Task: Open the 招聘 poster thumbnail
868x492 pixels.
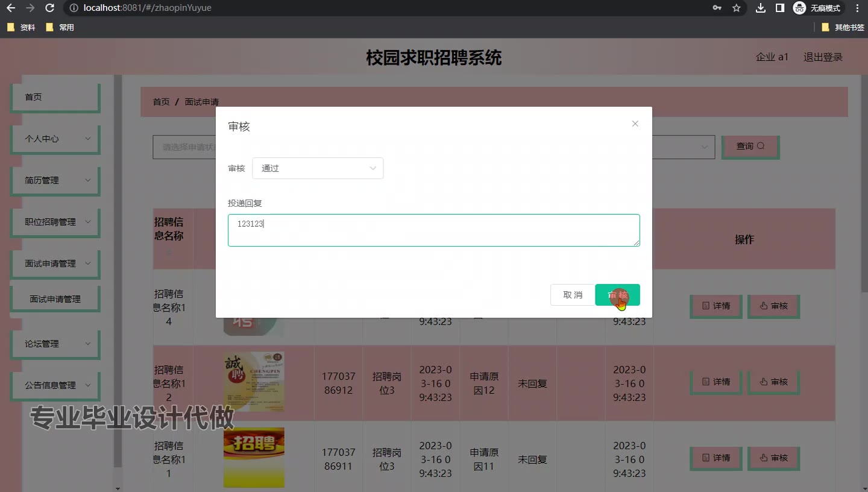Action: coord(254,458)
